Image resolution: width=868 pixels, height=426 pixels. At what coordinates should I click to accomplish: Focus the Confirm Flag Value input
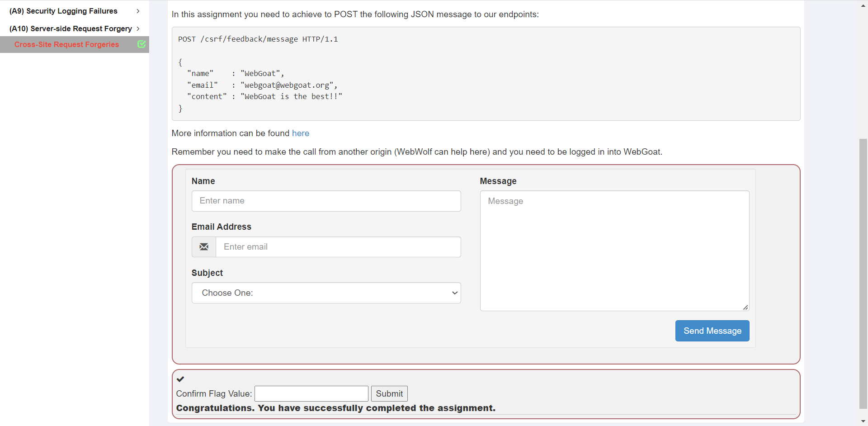(x=311, y=394)
